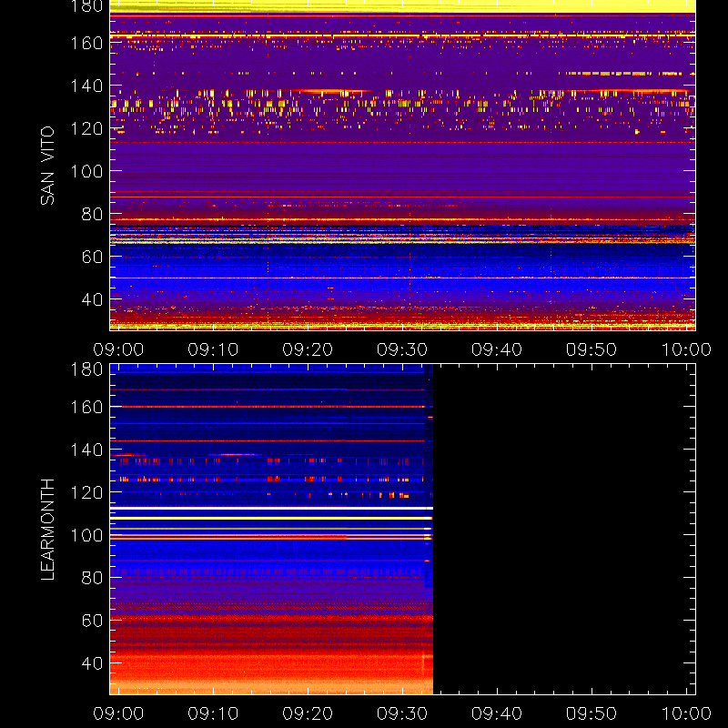Screen dimensions: 728x728
Task: Select the 160 frequency label on San Vito axis
Action: point(86,43)
